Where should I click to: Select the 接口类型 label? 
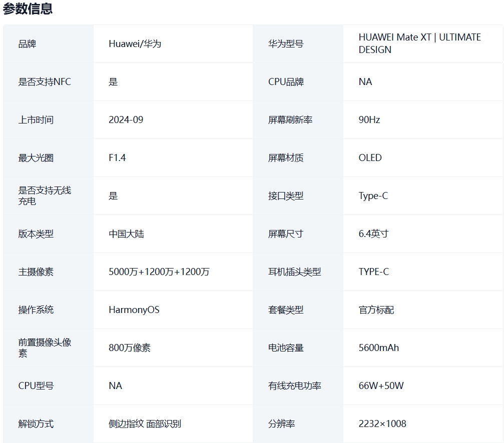286,195
